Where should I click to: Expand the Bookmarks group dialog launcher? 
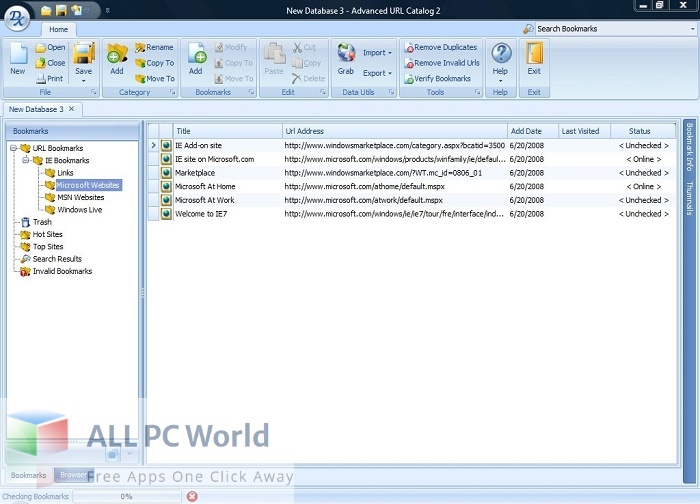point(251,92)
